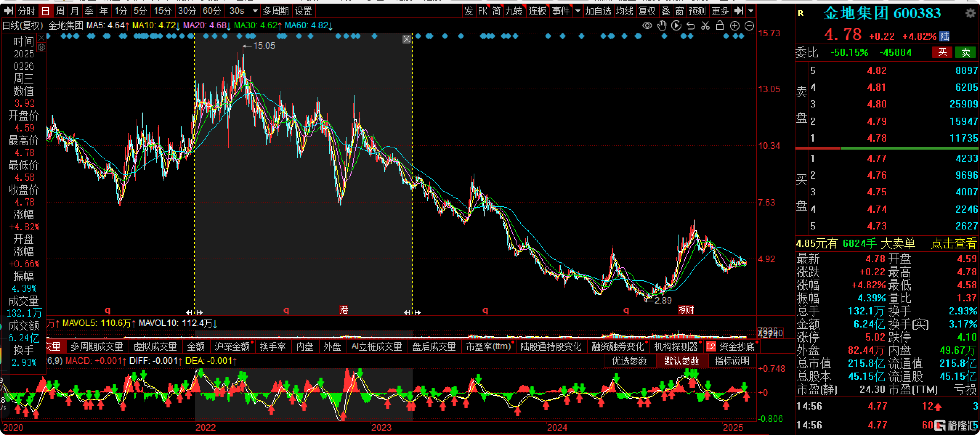Switch to the 换手率 indicator tab
Image resolution: width=980 pixels, height=435 pixels.
pyautogui.click(x=273, y=346)
